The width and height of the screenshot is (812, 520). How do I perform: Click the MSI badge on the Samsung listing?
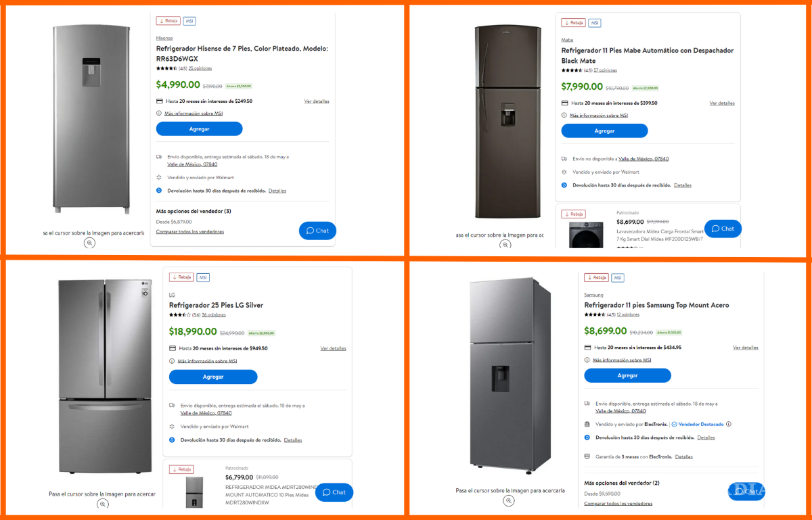click(x=617, y=277)
